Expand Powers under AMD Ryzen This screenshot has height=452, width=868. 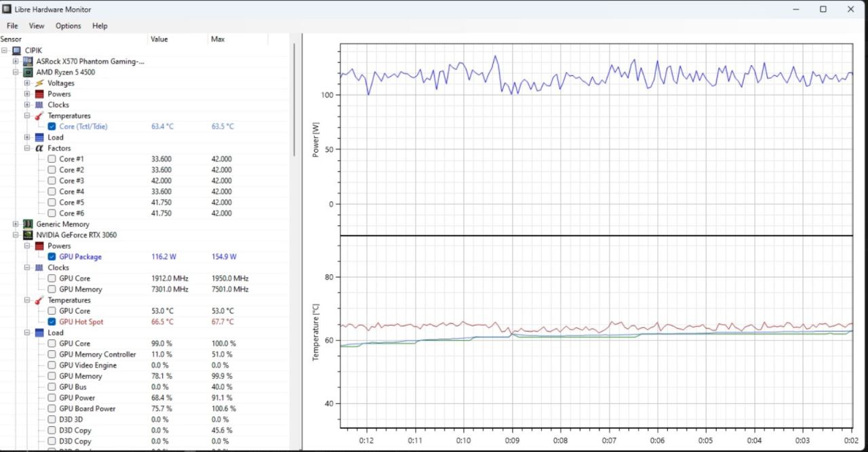tap(27, 94)
